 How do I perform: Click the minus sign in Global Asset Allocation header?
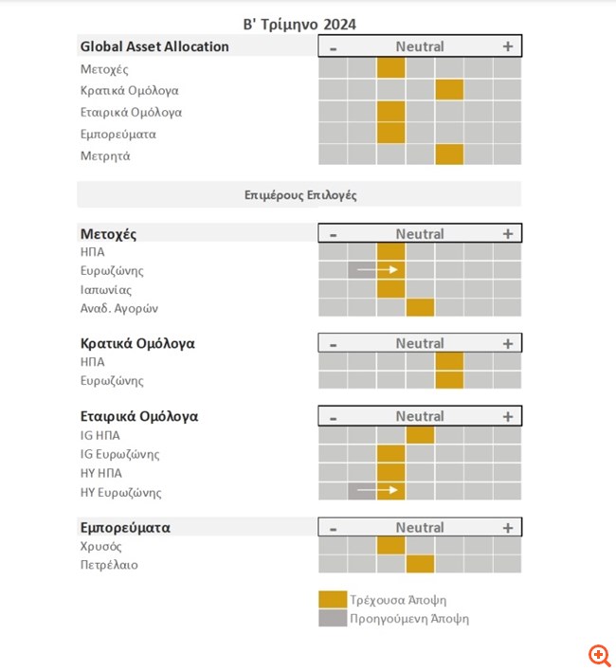[334, 49]
